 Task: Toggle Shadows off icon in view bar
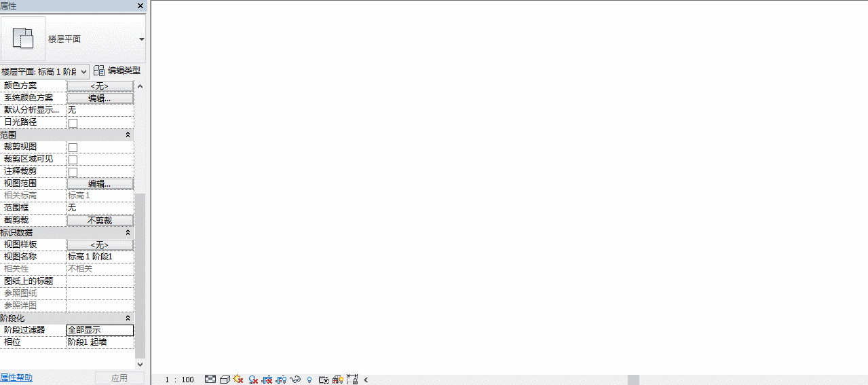coord(253,380)
